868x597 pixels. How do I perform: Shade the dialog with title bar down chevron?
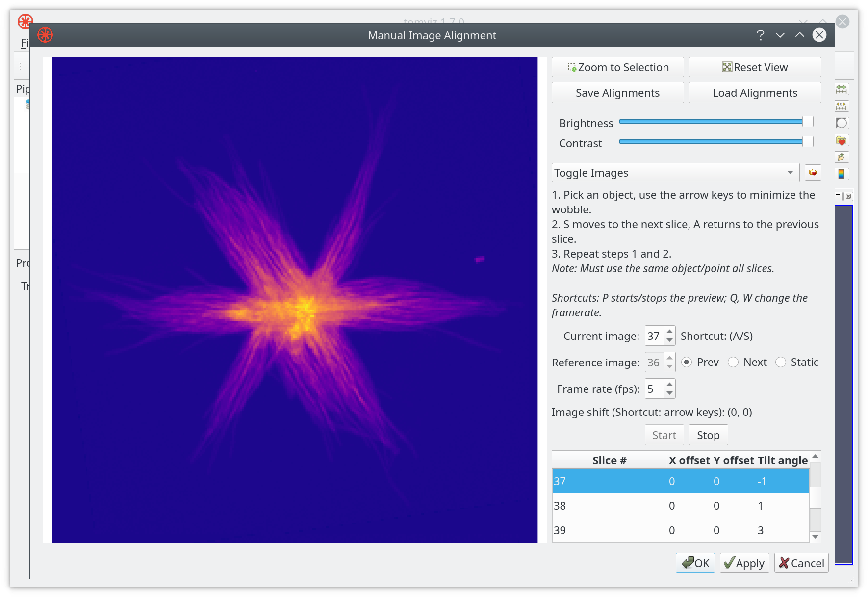click(780, 35)
